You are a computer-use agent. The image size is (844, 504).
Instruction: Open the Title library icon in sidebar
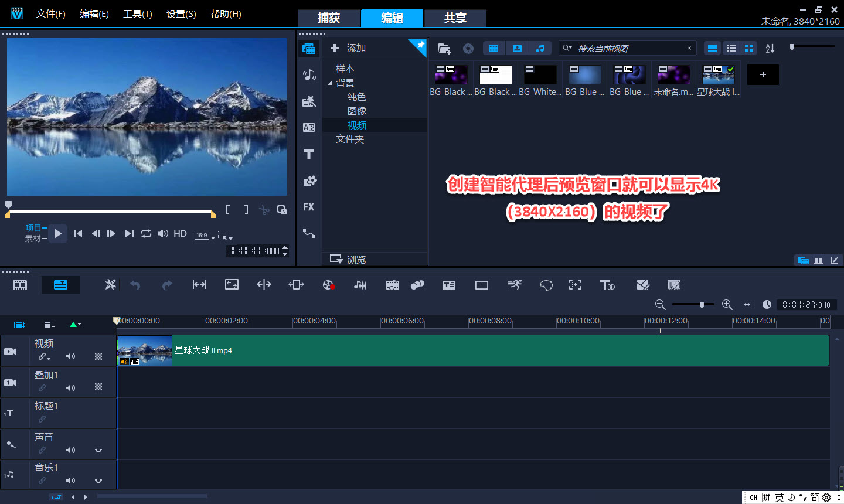point(309,155)
